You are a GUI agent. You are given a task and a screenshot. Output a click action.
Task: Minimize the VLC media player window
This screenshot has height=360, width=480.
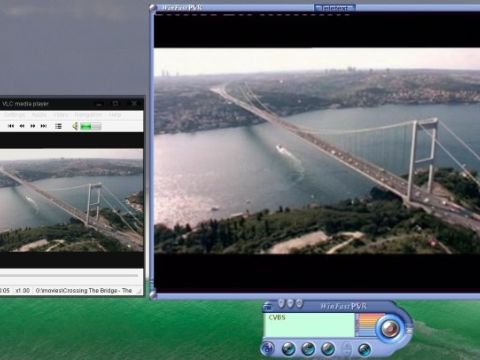(99, 104)
